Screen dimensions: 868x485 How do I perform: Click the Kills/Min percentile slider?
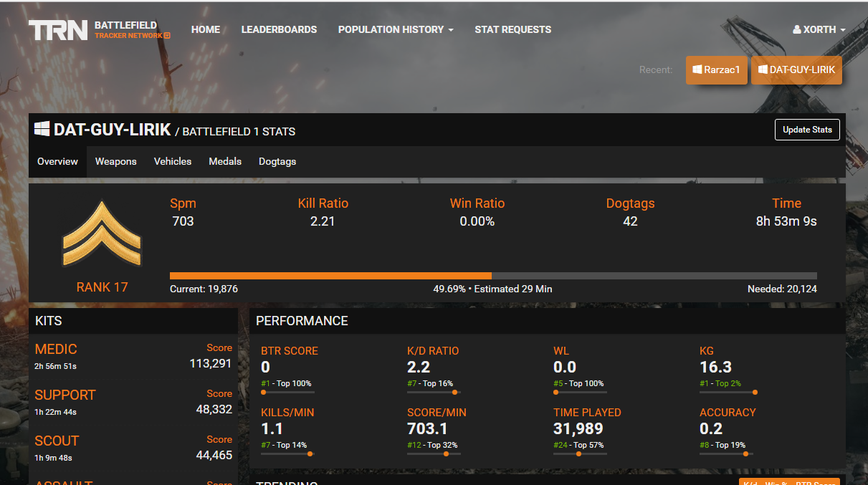[288, 453]
